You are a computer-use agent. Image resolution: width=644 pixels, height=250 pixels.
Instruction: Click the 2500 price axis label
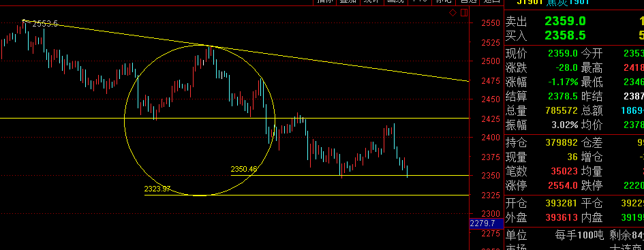tap(491, 61)
